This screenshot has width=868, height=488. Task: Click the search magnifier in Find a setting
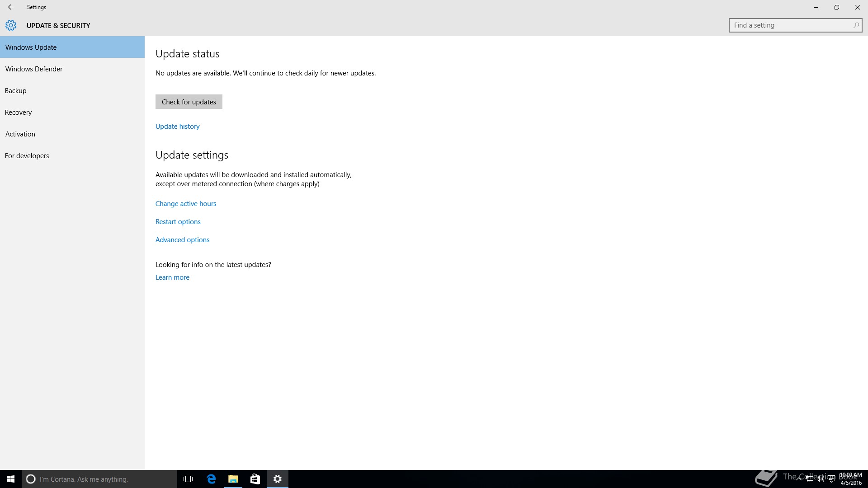pos(856,25)
